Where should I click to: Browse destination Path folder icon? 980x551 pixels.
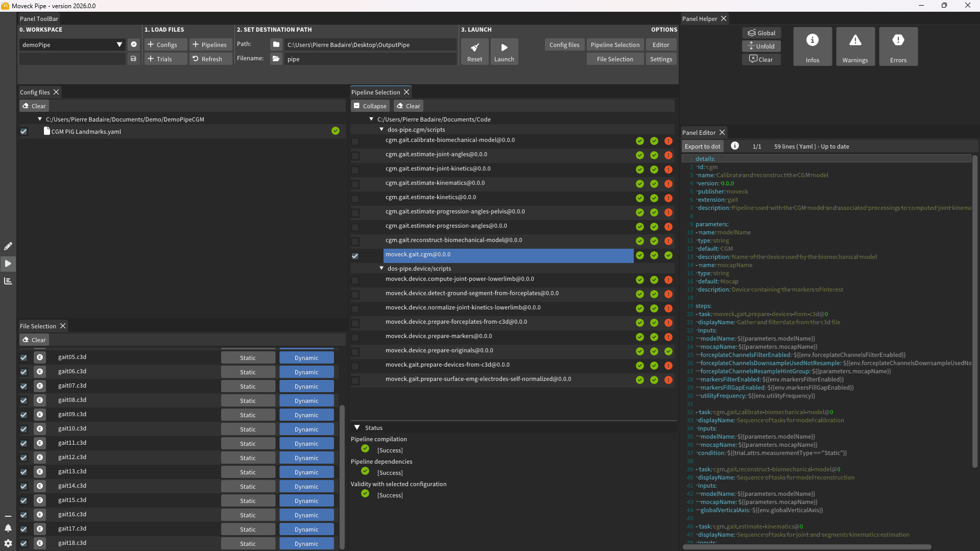coord(276,44)
